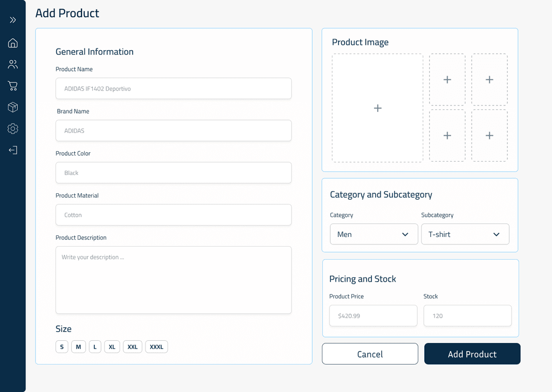Viewport: 552px width, 392px height.
Task: Click the logout icon in sidebar
Action: 13,150
